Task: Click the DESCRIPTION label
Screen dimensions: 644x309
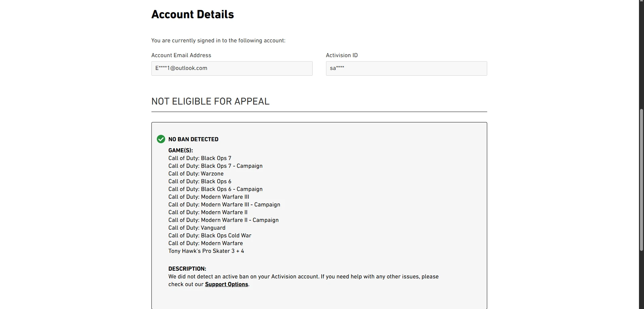Action: pyautogui.click(x=187, y=269)
